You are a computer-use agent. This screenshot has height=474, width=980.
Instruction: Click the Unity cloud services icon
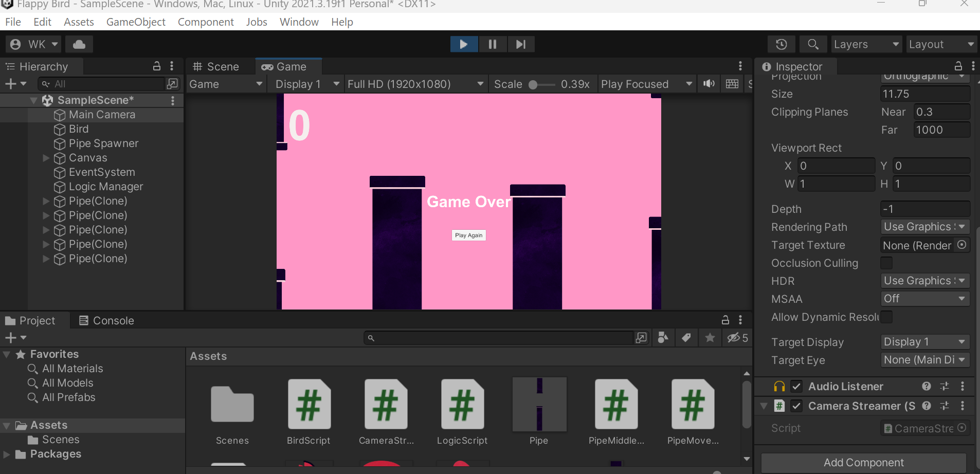(x=78, y=44)
